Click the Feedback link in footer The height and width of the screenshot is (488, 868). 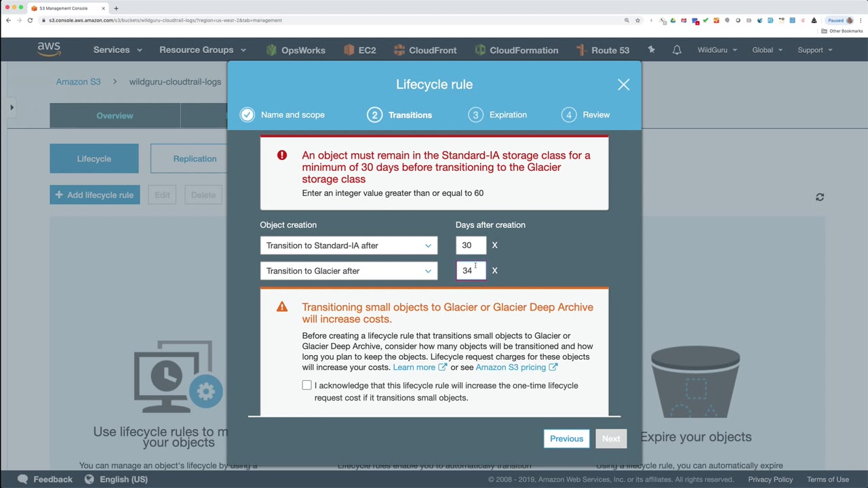tap(53, 479)
